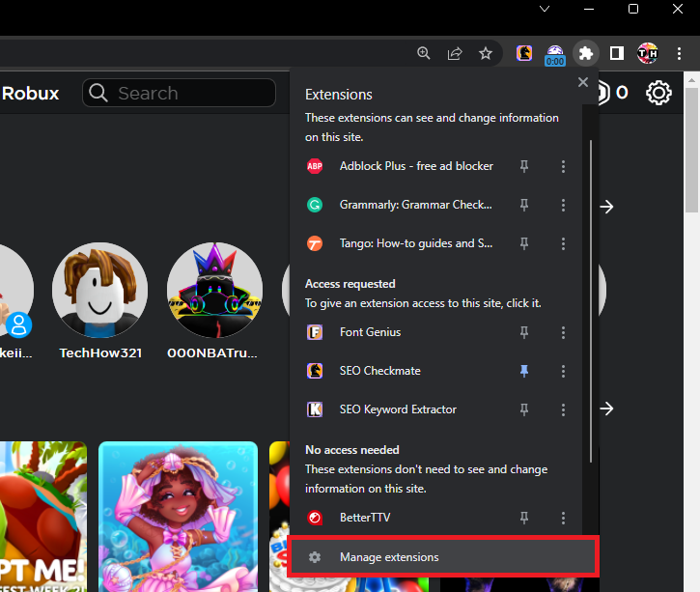700x592 pixels.
Task: Pin the Adblock Plus extension
Action: click(x=524, y=166)
